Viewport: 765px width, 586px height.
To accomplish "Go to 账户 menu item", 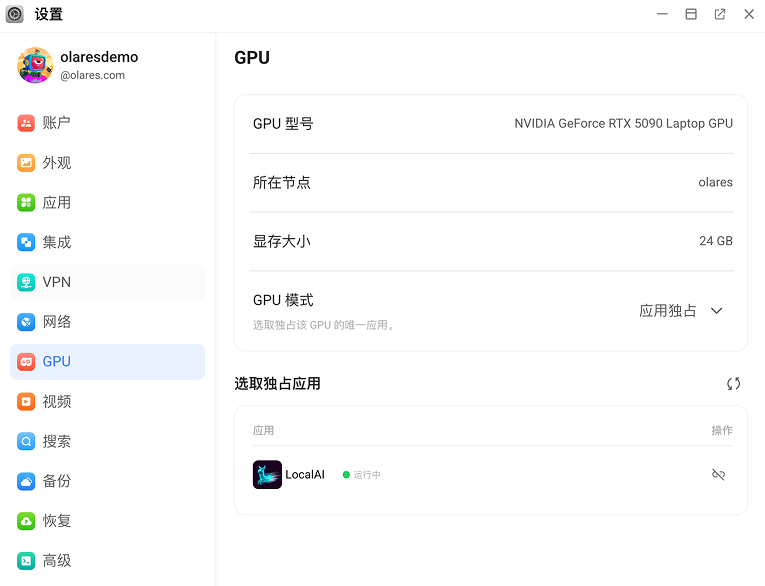I will 107,123.
